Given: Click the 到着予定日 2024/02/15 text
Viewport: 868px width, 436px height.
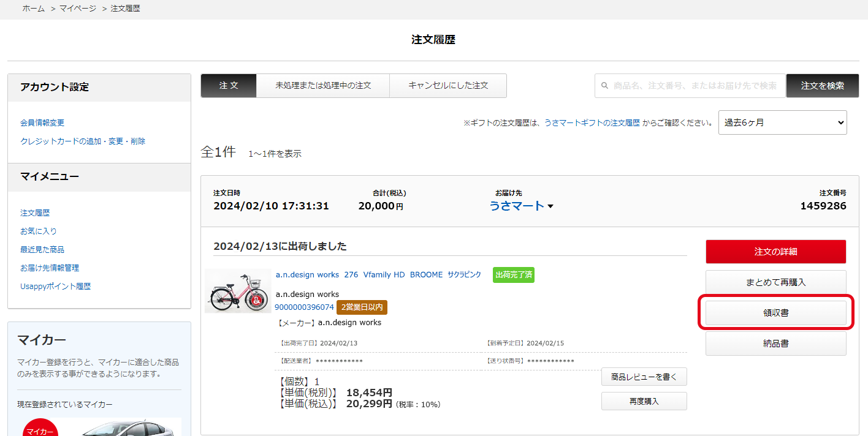Looking at the screenshot, I should coord(525,343).
